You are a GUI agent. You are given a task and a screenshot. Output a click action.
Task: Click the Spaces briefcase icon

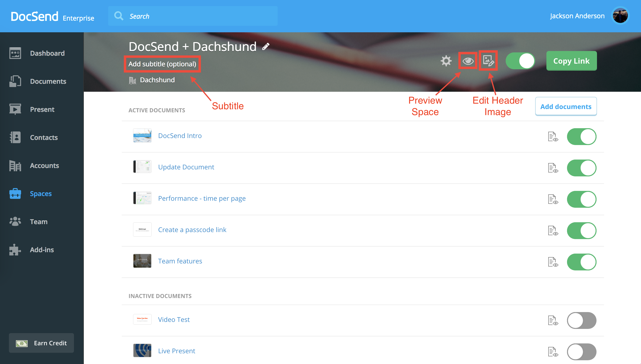pos(15,193)
